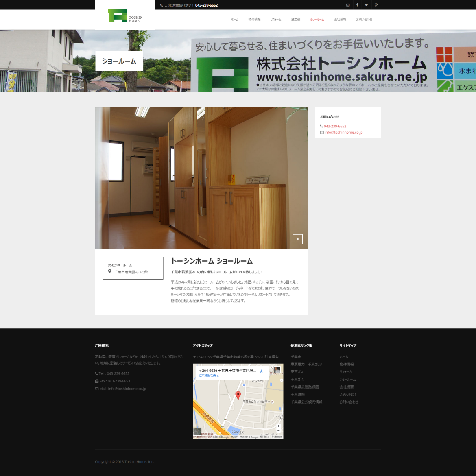Image resolution: width=476 pixels, height=476 pixels.
Task: Click the 千葉市若葉区みつわ台 address text
Action: (x=131, y=272)
